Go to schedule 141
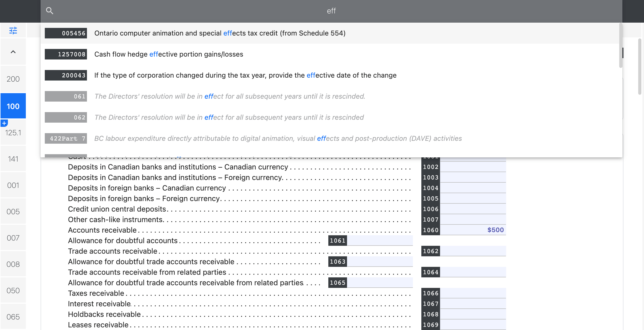 13,159
